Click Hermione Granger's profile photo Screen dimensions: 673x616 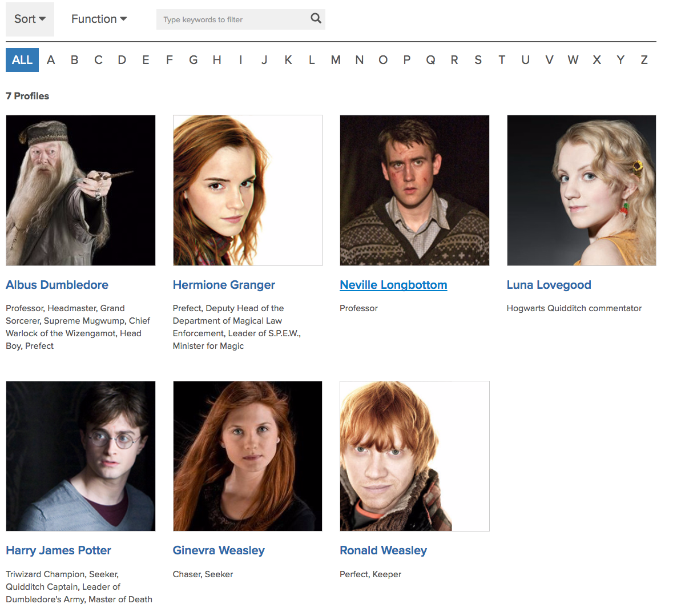pyautogui.click(x=248, y=190)
